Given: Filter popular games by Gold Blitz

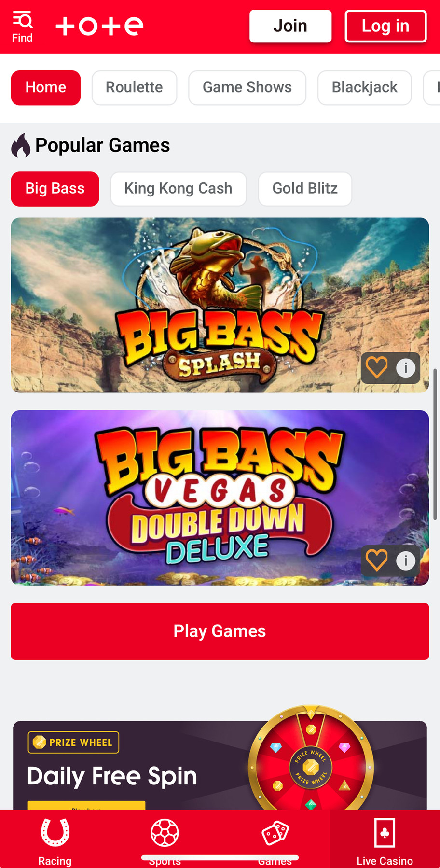Looking at the screenshot, I should tap(305, 189).
